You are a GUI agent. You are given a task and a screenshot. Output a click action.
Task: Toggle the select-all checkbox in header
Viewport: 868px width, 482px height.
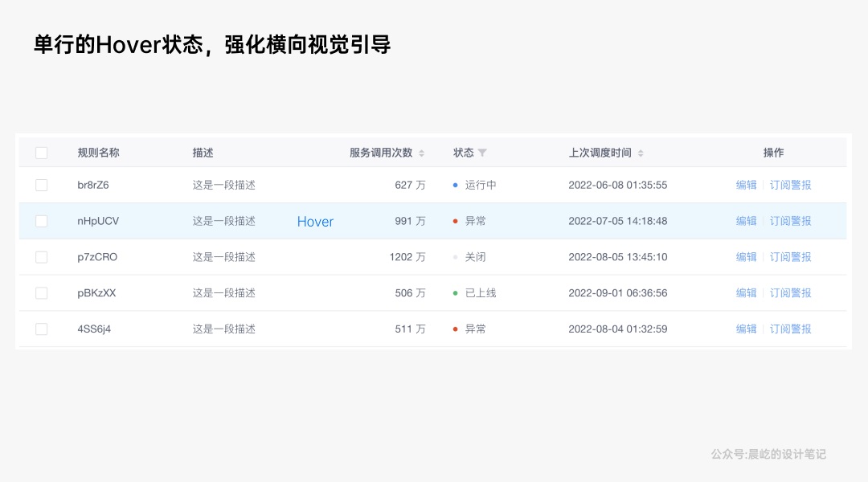click(42, 153)
